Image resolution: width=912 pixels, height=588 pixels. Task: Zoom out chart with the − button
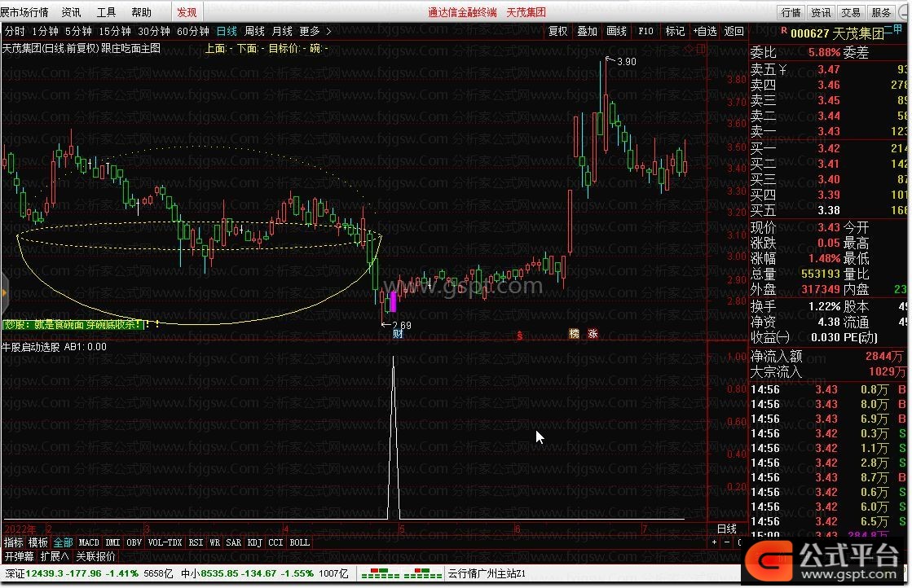(726, 542)
